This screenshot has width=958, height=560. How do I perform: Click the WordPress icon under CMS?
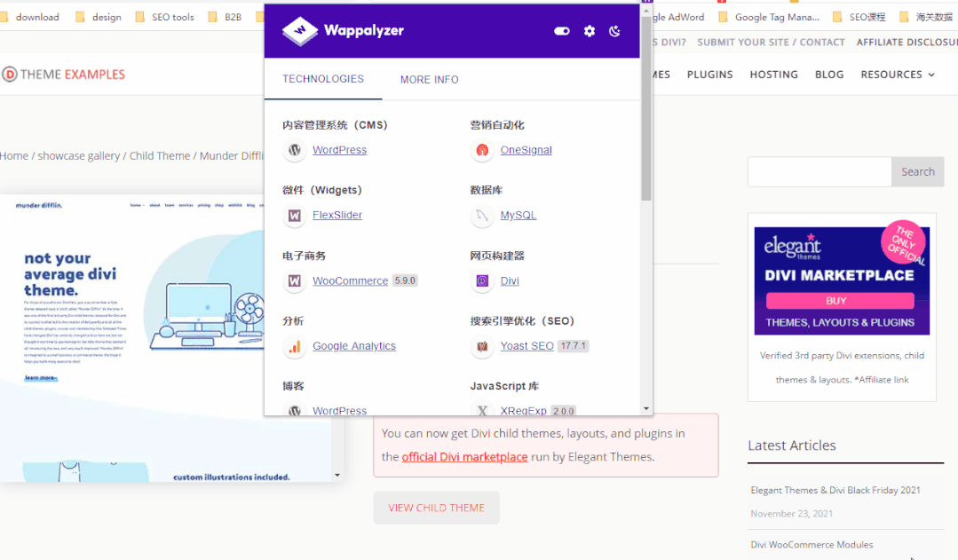(295, 150)
